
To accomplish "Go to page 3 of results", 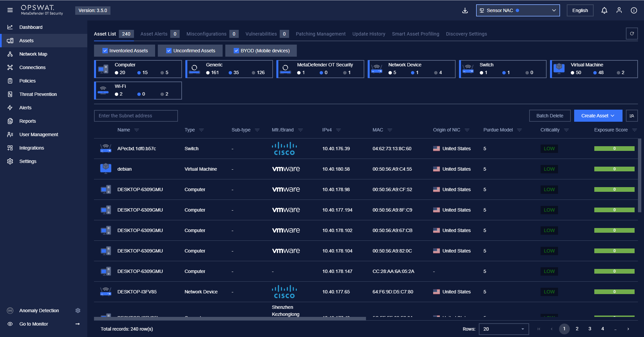I will pyautogui.click(x=590, y=329).
